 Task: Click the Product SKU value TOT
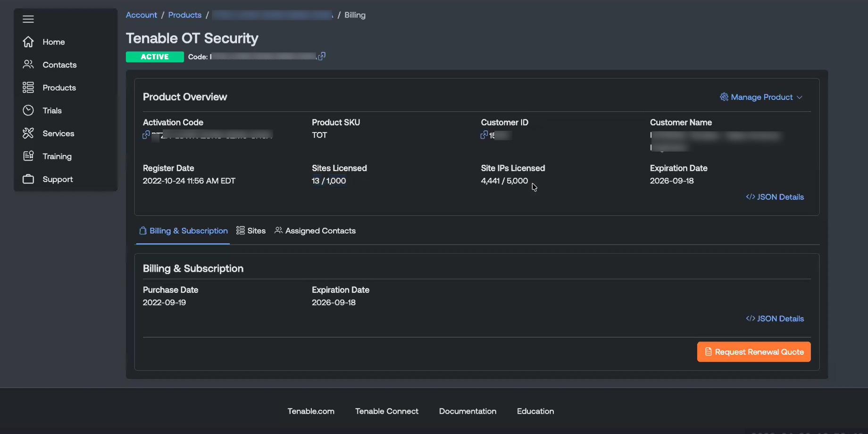click(x=319, y=135)
